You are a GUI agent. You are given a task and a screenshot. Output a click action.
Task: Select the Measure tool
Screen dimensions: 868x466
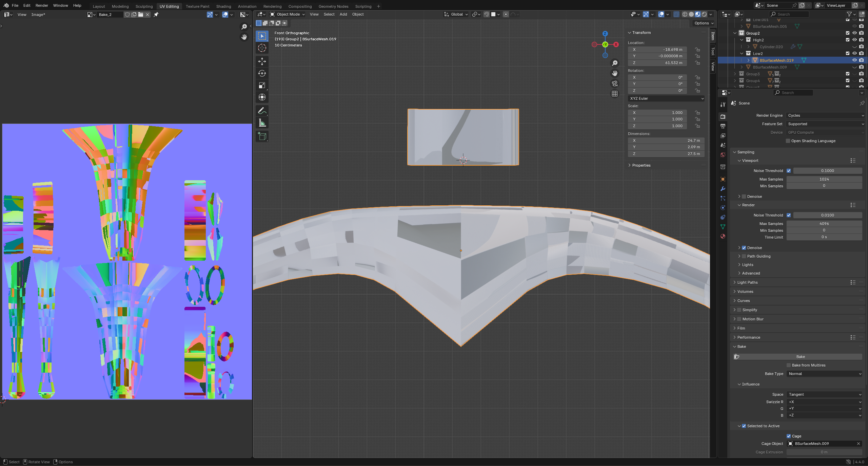(262, 123)
